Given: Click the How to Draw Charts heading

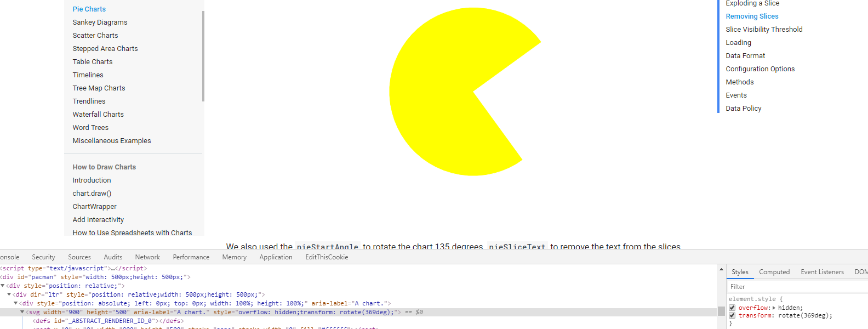Looking at the screenshot, I should [104, 167].
